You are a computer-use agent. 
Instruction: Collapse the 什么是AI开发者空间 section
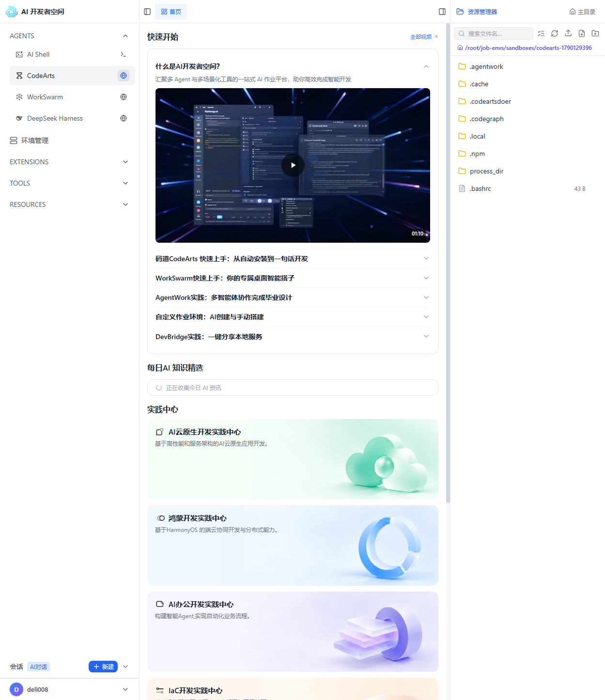[x=426, y=66]
